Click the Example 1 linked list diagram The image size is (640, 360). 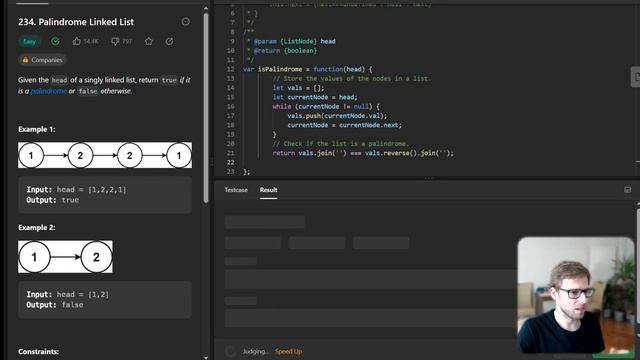point(105,155)
